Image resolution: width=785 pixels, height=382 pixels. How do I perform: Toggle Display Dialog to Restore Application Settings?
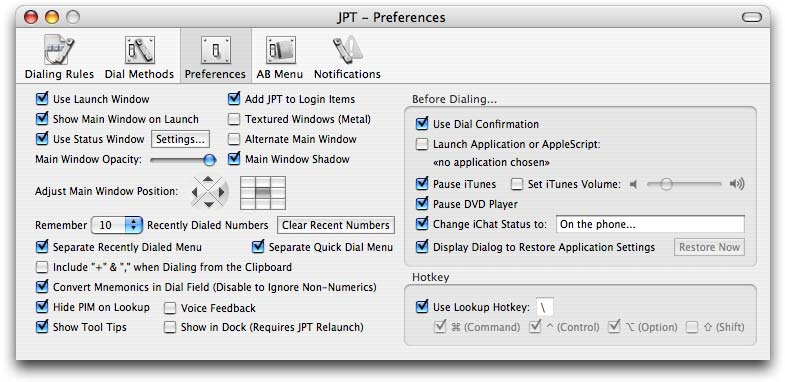tap(422, 246)
